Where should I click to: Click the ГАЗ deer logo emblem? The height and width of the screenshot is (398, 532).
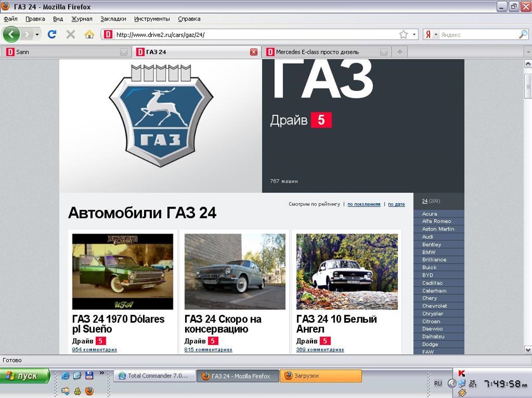click(161, 115)
